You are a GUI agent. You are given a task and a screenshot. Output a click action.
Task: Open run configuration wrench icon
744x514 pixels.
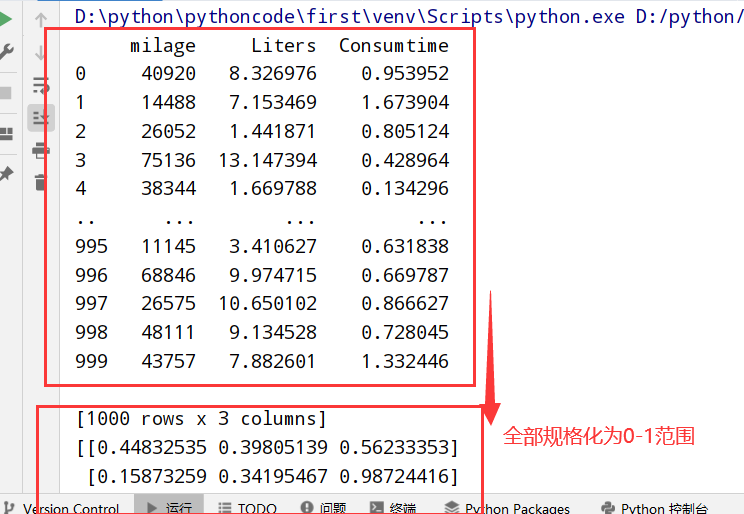point(6,51)
